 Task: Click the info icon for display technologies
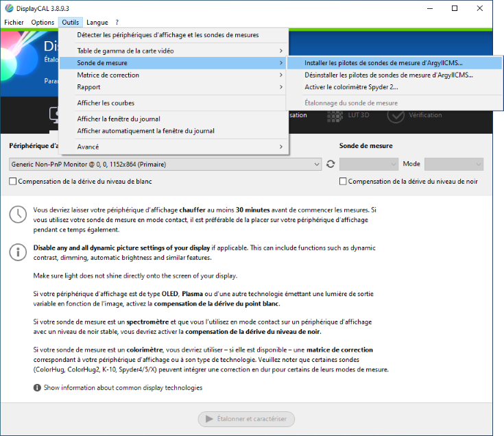pos(37,388)
